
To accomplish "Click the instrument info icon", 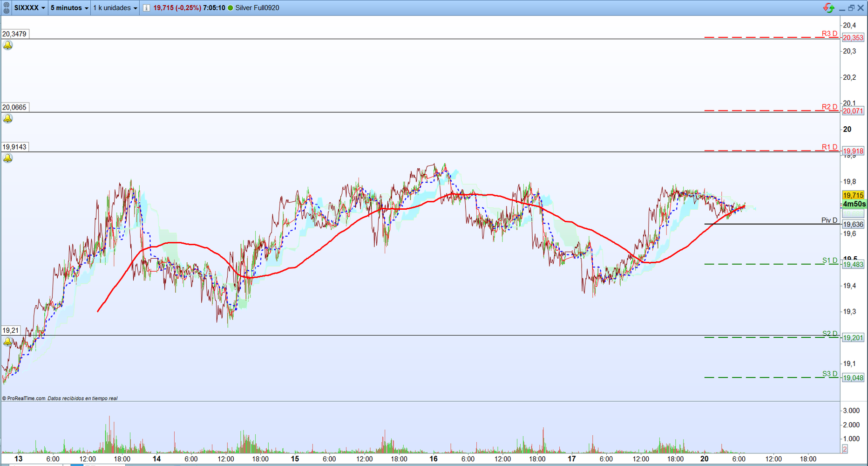I will click(146, 8).
